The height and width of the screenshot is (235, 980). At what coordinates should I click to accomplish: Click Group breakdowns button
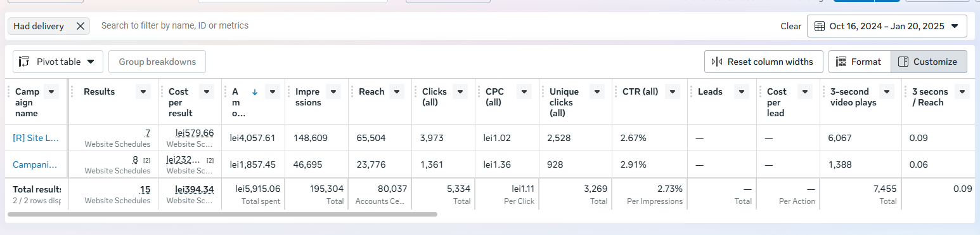pos(157,62)
